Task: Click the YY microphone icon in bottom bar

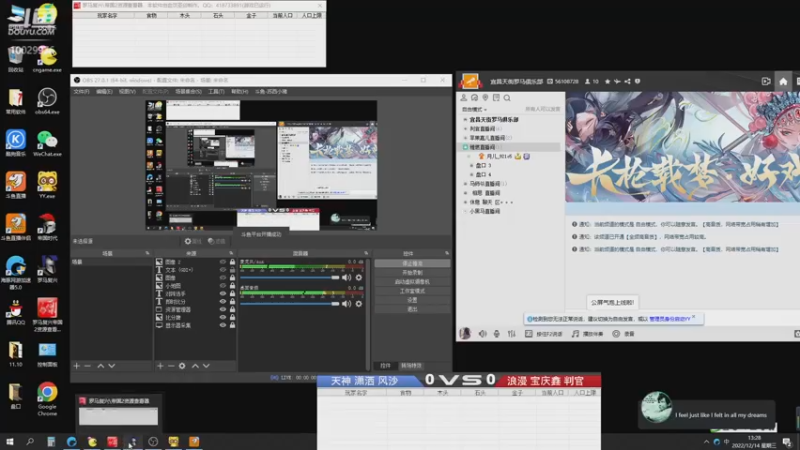Action: [x=496, y=334]
